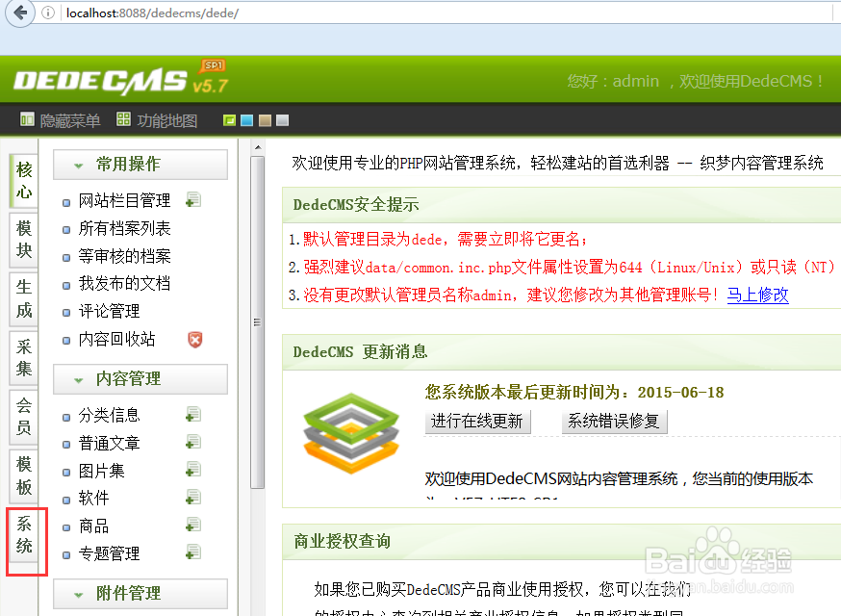Click the 附件管理 section header label
This screenshot has width=841, height=616.
(128, 593)
